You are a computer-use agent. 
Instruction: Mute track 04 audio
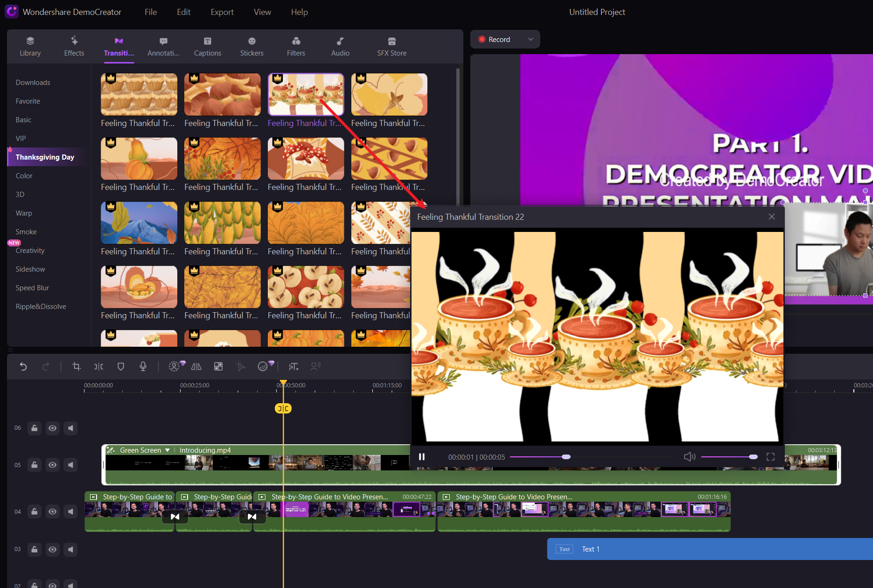coord(70,511)
